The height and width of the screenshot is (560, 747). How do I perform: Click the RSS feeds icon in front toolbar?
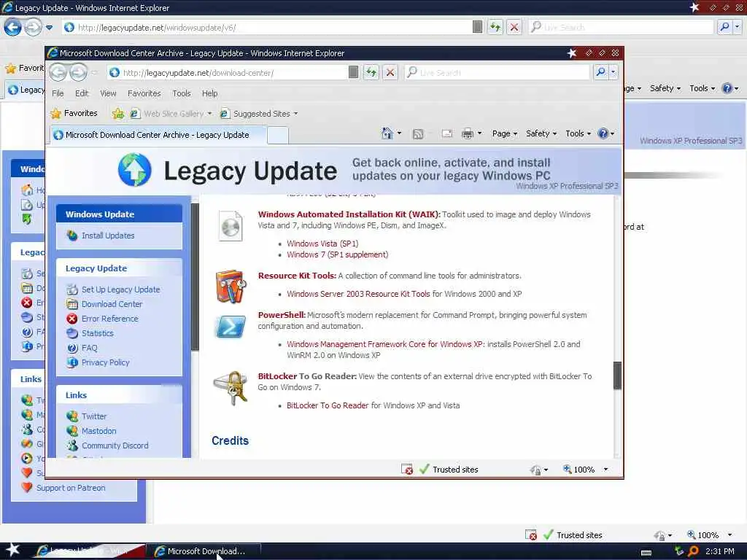tap(418, 134)
